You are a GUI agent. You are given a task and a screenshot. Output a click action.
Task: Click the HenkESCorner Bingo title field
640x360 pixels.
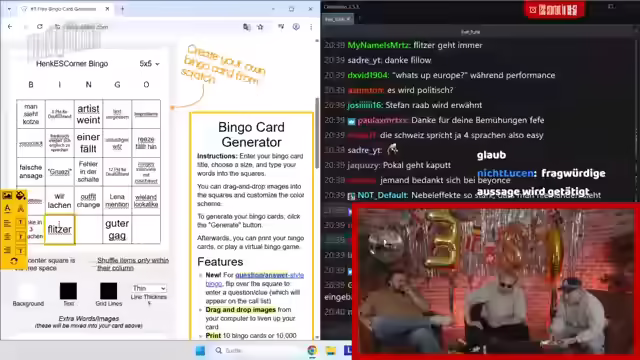point(72,64)
